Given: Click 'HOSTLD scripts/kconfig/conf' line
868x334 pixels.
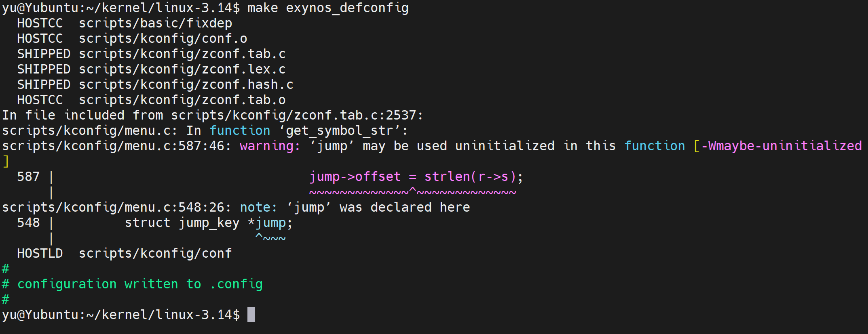Looking at the screenshot, I should [x=125, y=253].
